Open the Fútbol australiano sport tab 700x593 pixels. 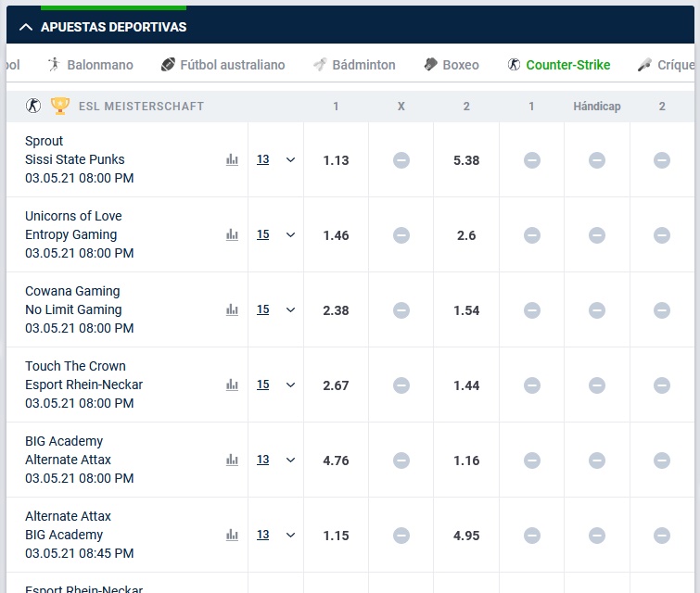pyautogui.click(x=223, y=65)
